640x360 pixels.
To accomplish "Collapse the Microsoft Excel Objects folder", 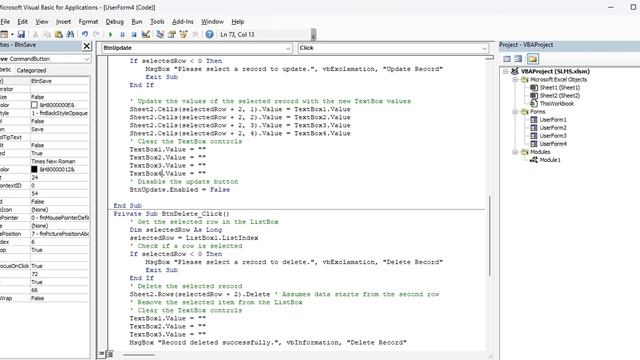I will tap(516, 80).
